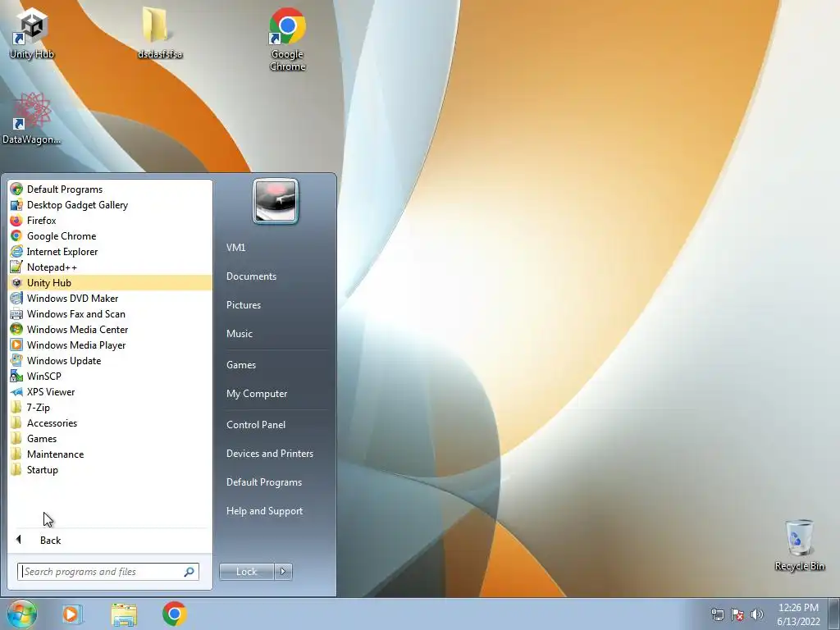Open Unity Hub in the Start menu list
The width and height of the screenshot is (840, 630).
click(110, 282)
